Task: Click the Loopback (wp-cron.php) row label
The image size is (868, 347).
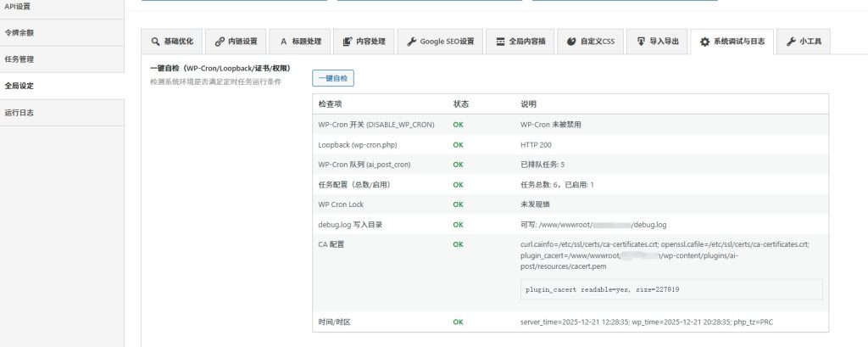Action: click(358, 145)
